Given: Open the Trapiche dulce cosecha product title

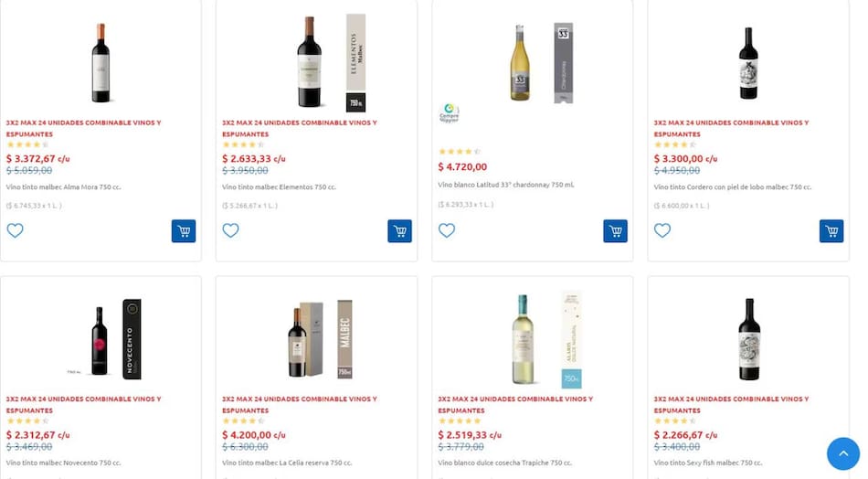Looking at the screenshot, I should pyautogui.click(x=504, y=463).
